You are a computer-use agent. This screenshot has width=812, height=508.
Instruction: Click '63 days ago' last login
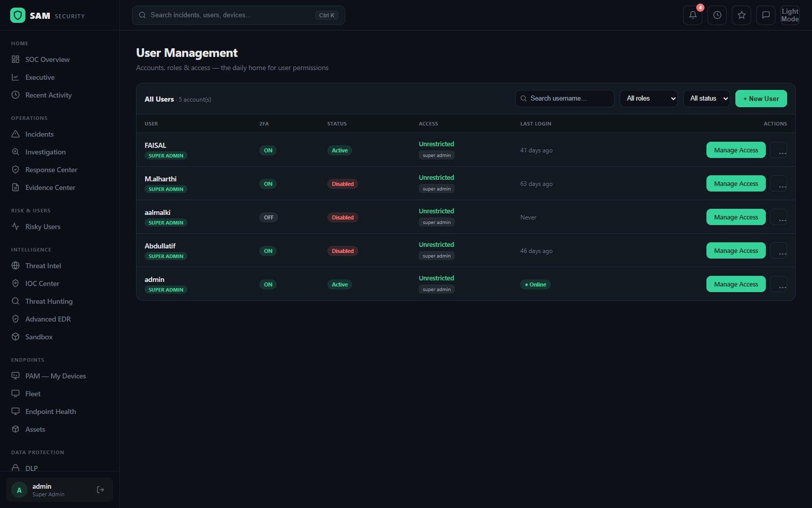[x=536, y=184]
